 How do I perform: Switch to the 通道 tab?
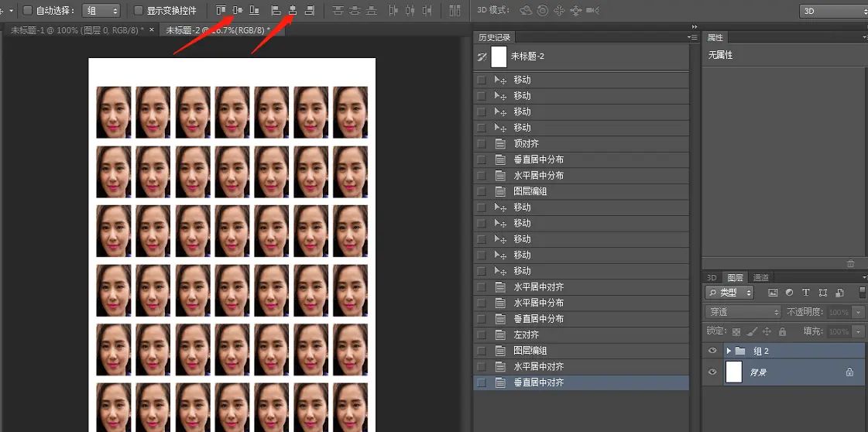coord(760,278)
